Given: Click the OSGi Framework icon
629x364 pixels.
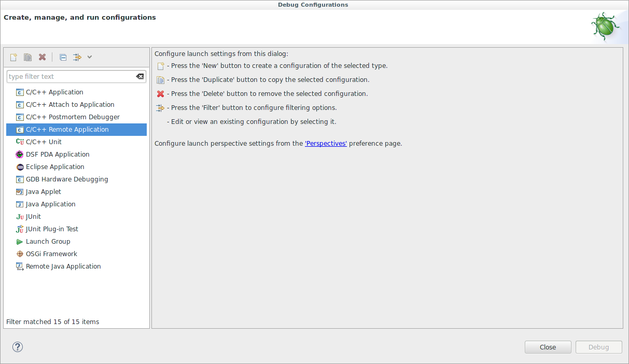Looking at the screenshot, I should coord(20,254).
